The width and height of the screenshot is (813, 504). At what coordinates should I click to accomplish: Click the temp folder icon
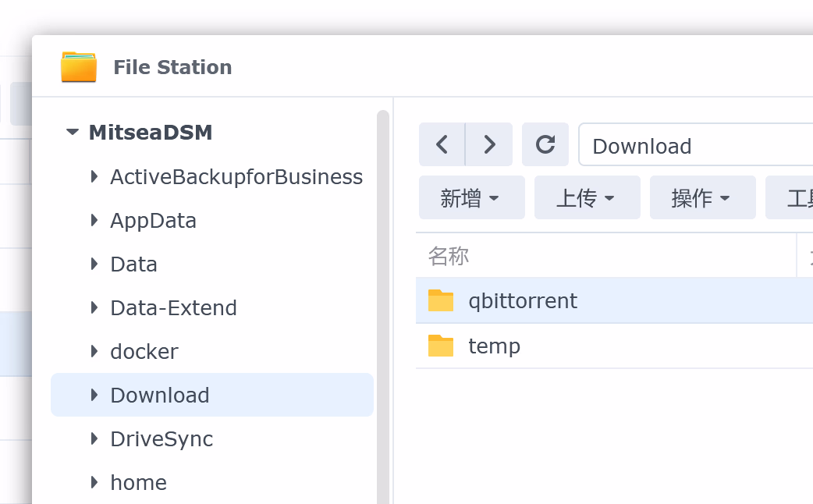tap(441, 346)
